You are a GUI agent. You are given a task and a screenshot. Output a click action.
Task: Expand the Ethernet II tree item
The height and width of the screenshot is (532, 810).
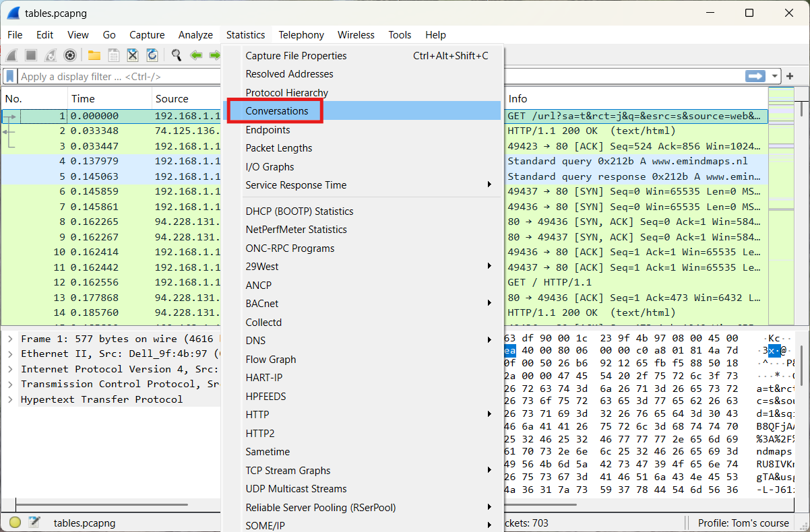click(x=10, y=354)
